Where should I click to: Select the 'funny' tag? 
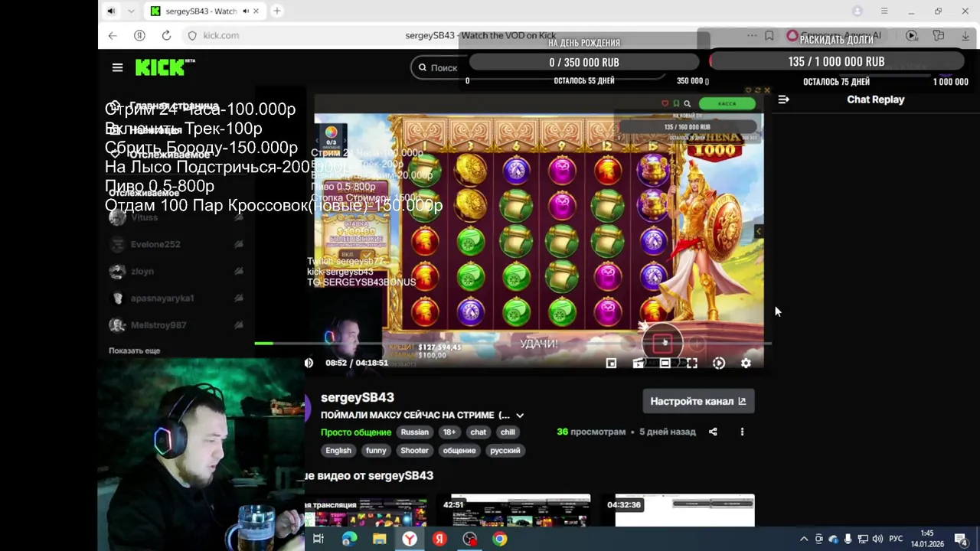pos(376,450)
